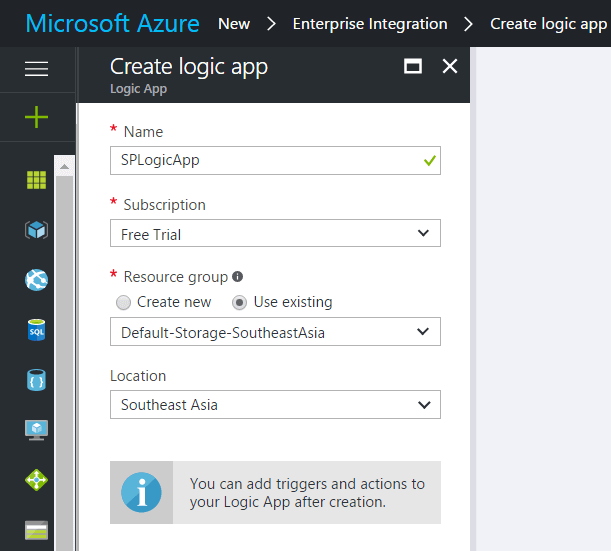Expand the Default-Storage-SoutheastAsia resource group dropdown
Image resolution: width=611 pixels, height=551 pixels.
pyautogui.click(x=275, y=332)
